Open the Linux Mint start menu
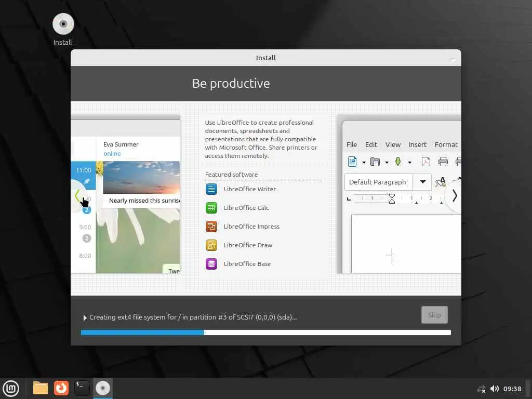This screenshot has width=532, height=399. click(11, 389)
